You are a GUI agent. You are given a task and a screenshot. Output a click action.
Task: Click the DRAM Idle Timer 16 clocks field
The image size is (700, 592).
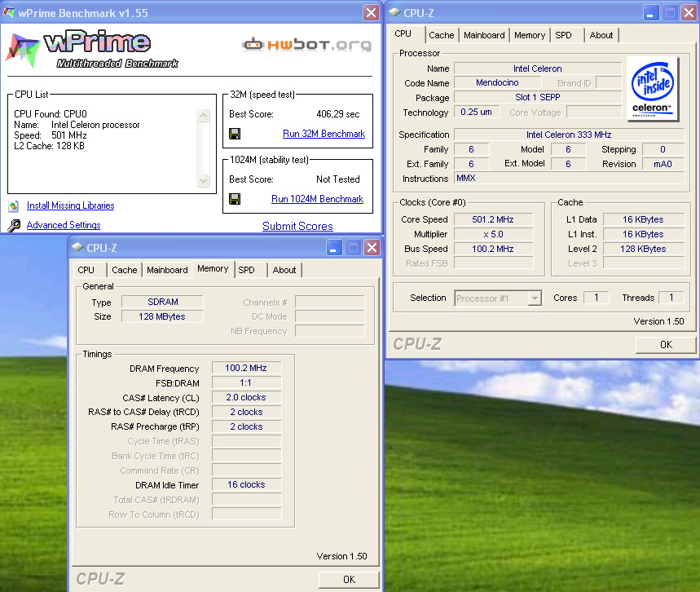click(x=246, y=484)
